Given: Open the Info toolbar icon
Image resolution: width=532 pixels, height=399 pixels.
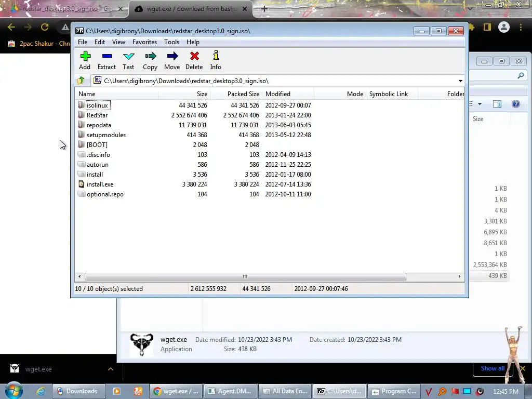Looking at the screenshot, I should coord(216,56).
